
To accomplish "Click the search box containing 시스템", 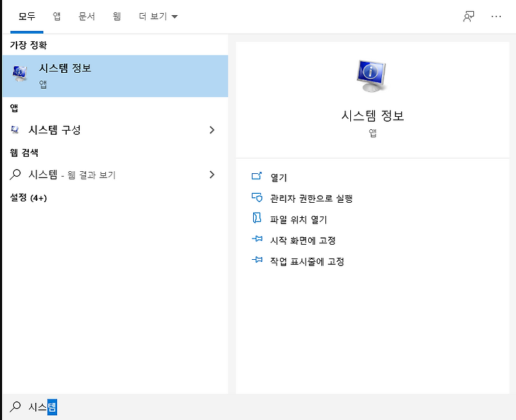I will tap(259, 407).
